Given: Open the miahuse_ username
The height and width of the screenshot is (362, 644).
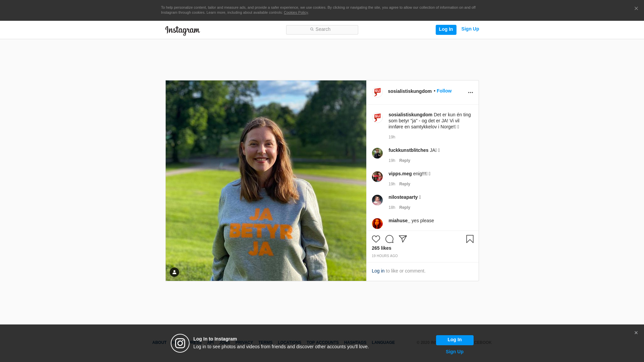Looking at the screenshot, I should click(399, 221).
